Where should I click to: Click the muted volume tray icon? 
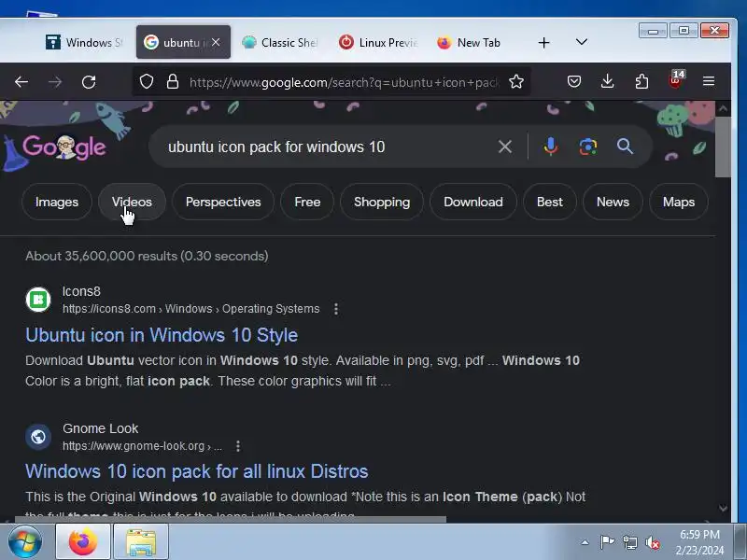click(653, 542)
